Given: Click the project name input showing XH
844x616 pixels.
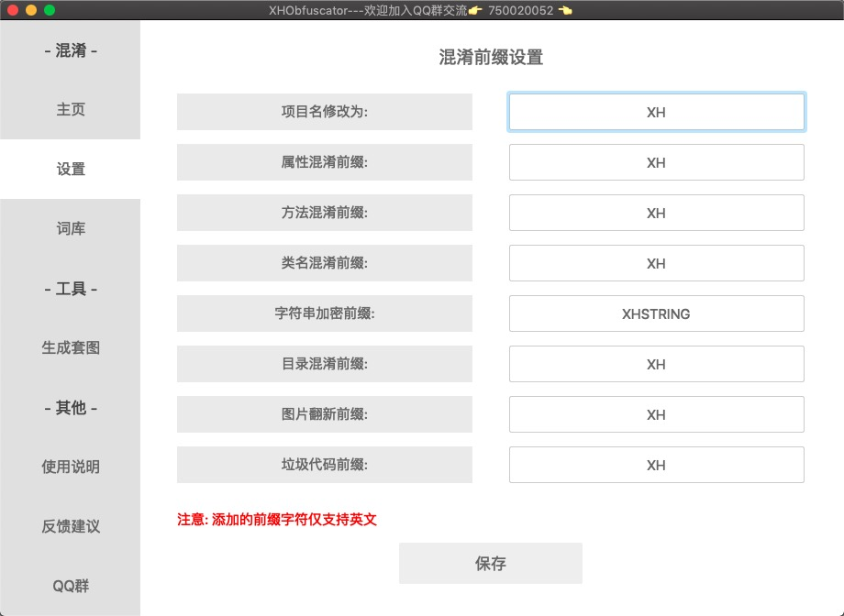Looking at the screenshot, I should pyautogui.click(x=656, y=112).
